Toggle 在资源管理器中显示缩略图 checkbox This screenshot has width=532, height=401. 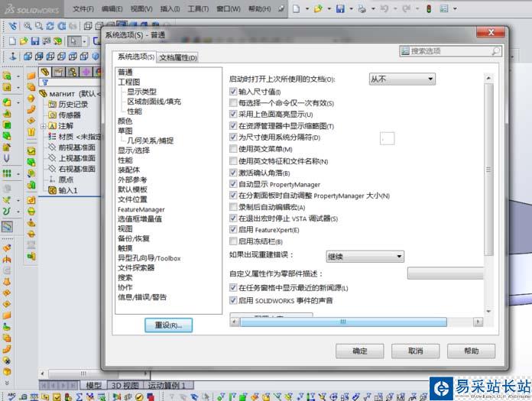click(233, 126)
